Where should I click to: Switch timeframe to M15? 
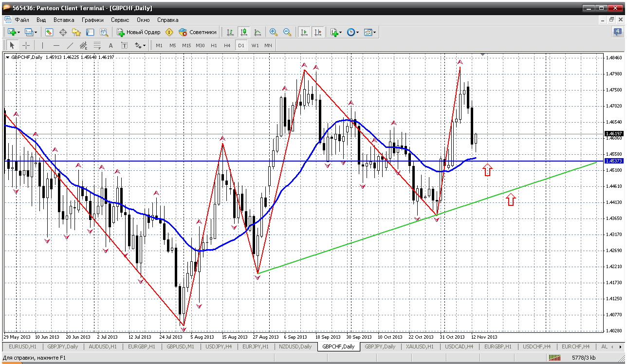pyautogui.click(x=186, y=45)
